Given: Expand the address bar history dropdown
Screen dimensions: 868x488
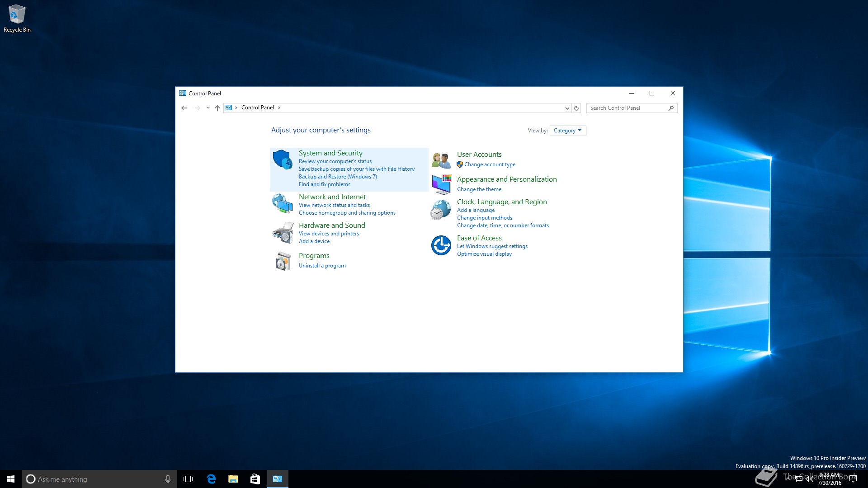Looking at the screenshot, I should point(567,108).
